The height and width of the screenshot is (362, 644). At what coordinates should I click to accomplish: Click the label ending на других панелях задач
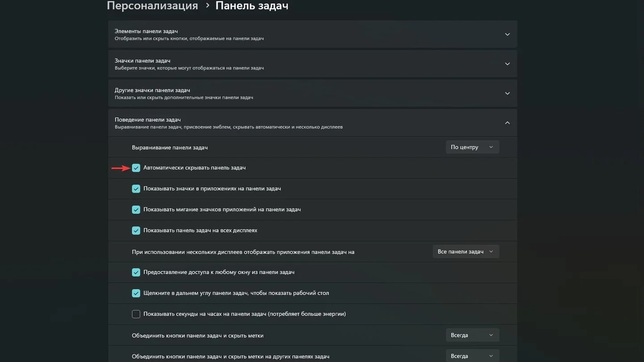(x=231, y=357)
